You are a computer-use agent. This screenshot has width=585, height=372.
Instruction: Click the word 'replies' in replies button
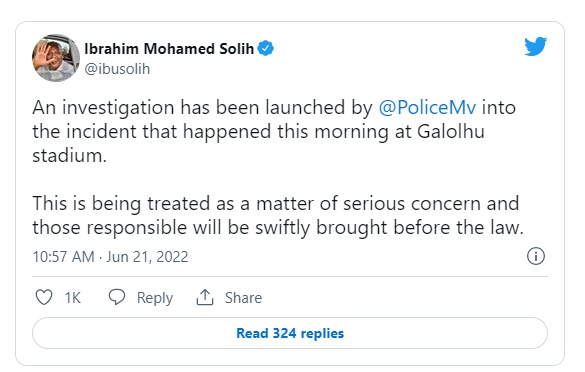(x=322, y=333)
